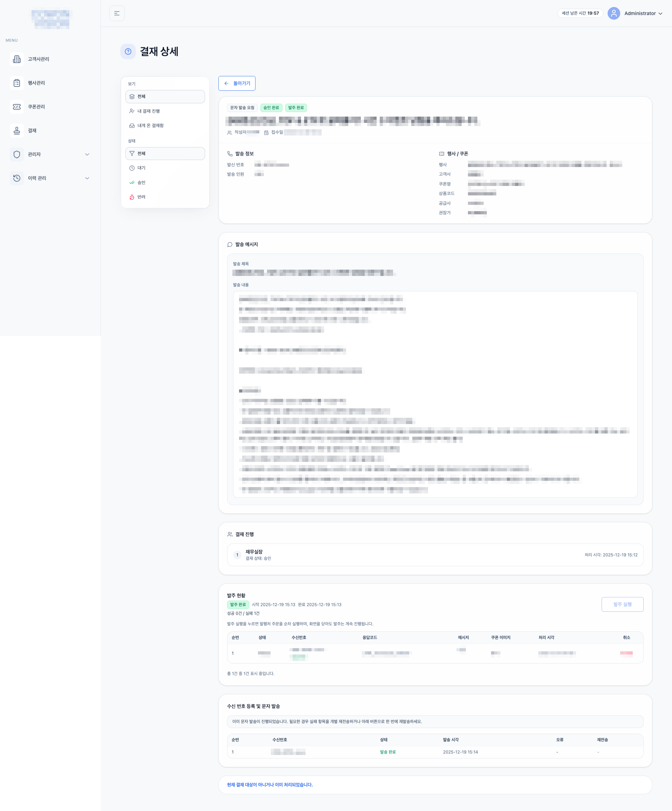
Task: Open 고객사관리 building icon in sidebar
Action: point(16,59)
